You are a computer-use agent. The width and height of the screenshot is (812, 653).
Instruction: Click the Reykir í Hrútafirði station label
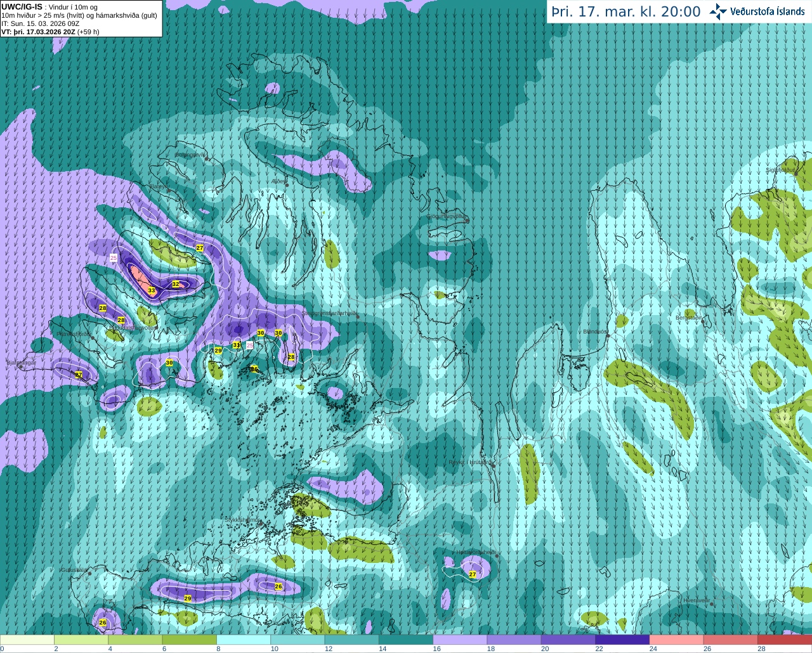tap(469, 462)
